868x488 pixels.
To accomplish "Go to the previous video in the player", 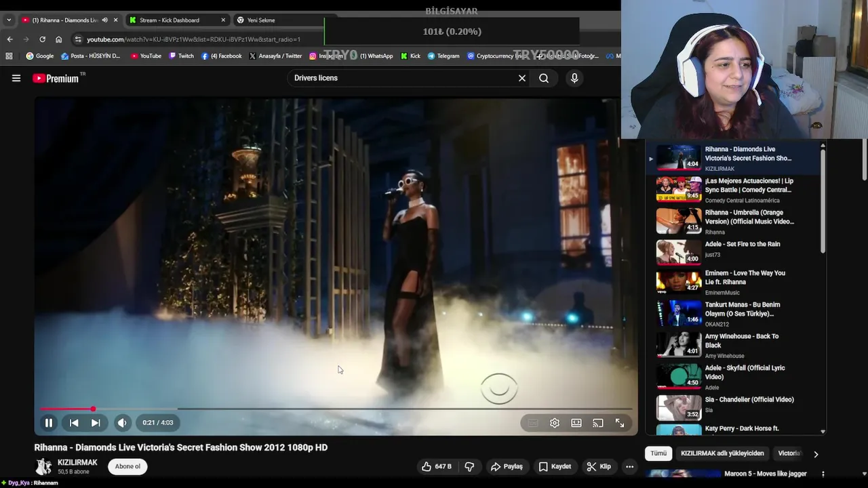I will point(74,423).
